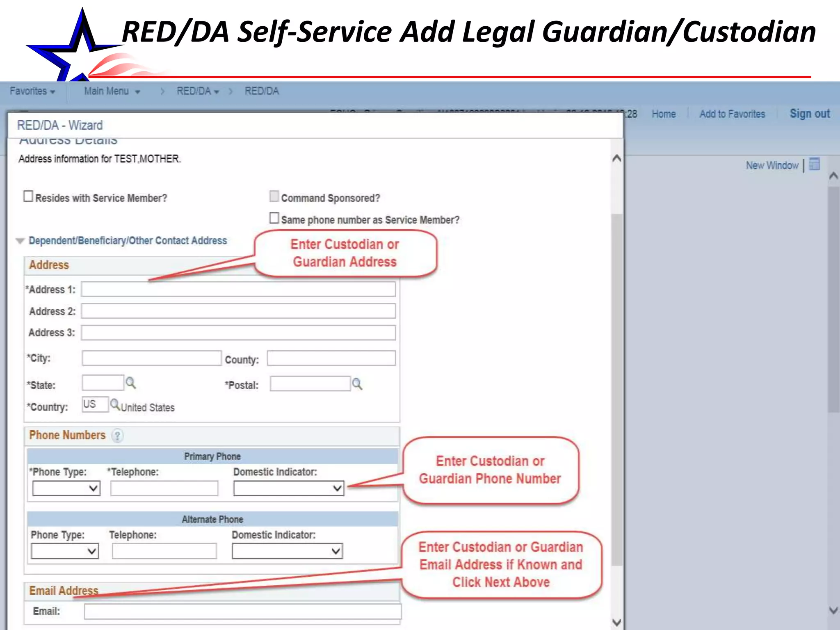Open the Main Menu dropdown
Image resolution: width=840 pixels, height=630 pixels.
(112, 91)
